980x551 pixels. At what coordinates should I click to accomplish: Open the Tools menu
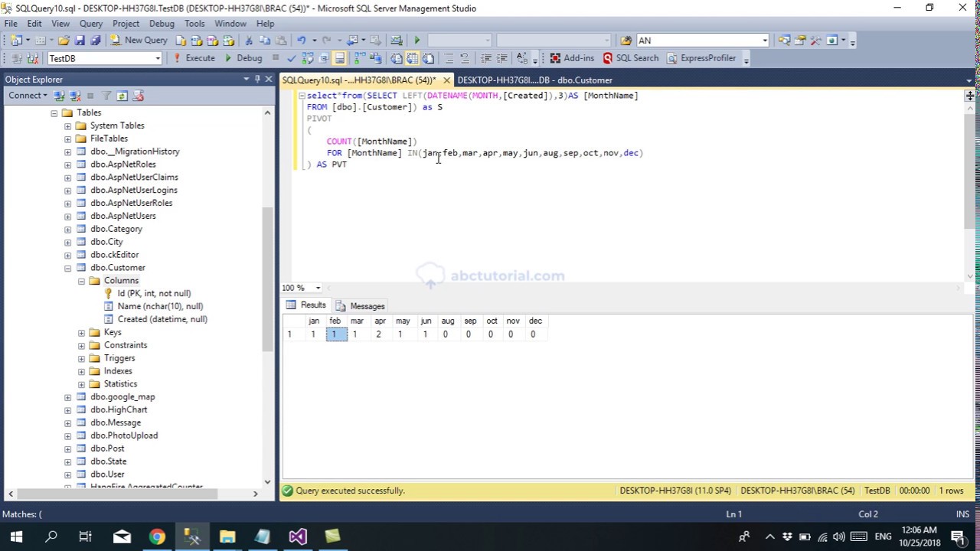(x=194, y=24)
